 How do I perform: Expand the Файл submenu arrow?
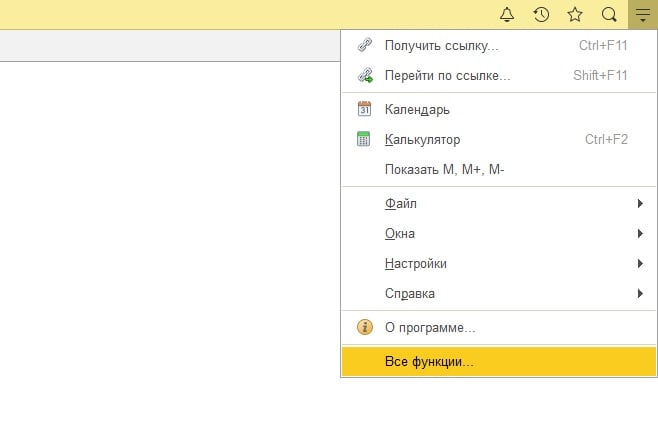point(639,204)
